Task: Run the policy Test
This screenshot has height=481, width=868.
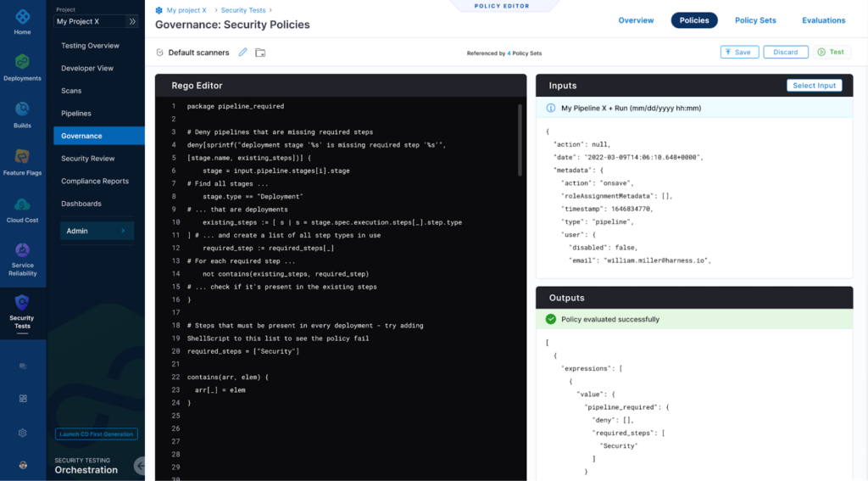Action: click(832, 52)
